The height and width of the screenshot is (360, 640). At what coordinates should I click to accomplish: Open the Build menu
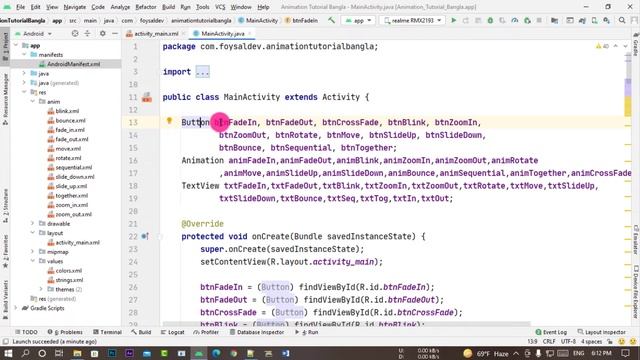pyautogui.click(x=169, y=7)
